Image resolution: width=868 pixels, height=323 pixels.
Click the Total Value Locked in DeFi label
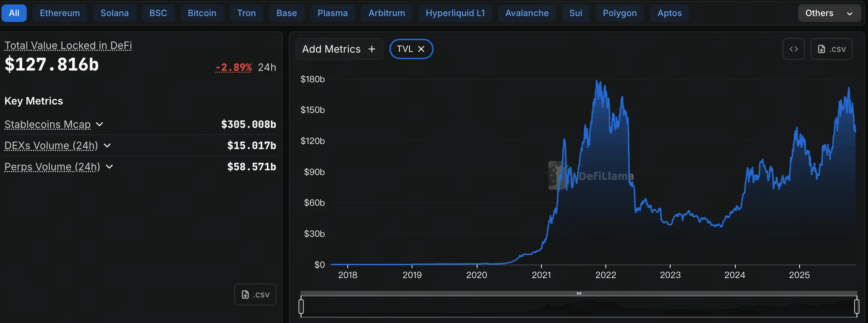[x=68, y=45]
